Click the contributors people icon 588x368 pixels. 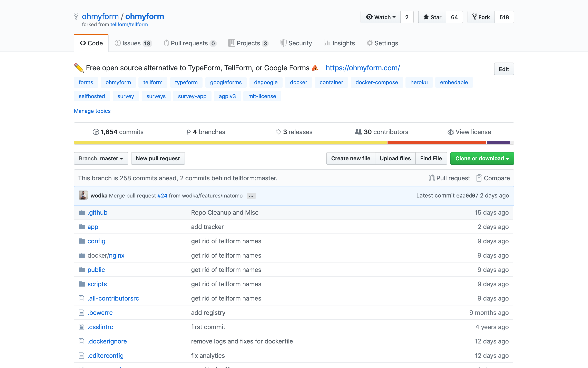pyautogui.click(x=358, y=132)
